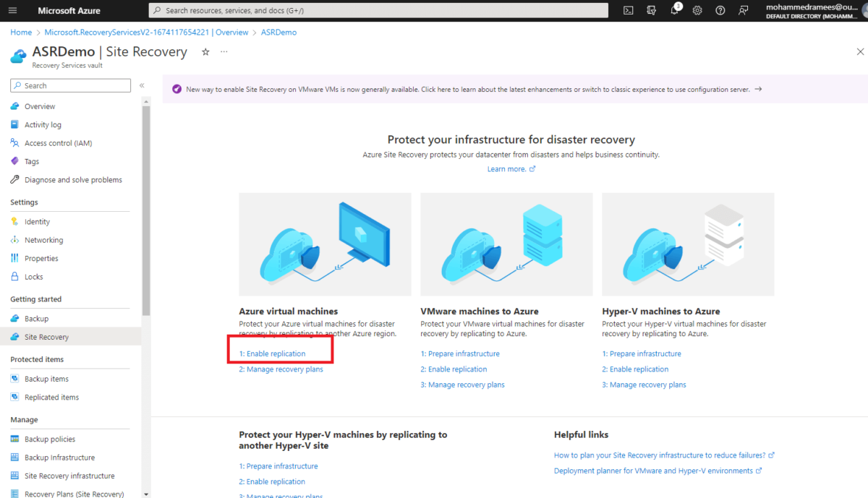868x498 pixels.
Task: Click the search resources bar at top
Action: 376,10
